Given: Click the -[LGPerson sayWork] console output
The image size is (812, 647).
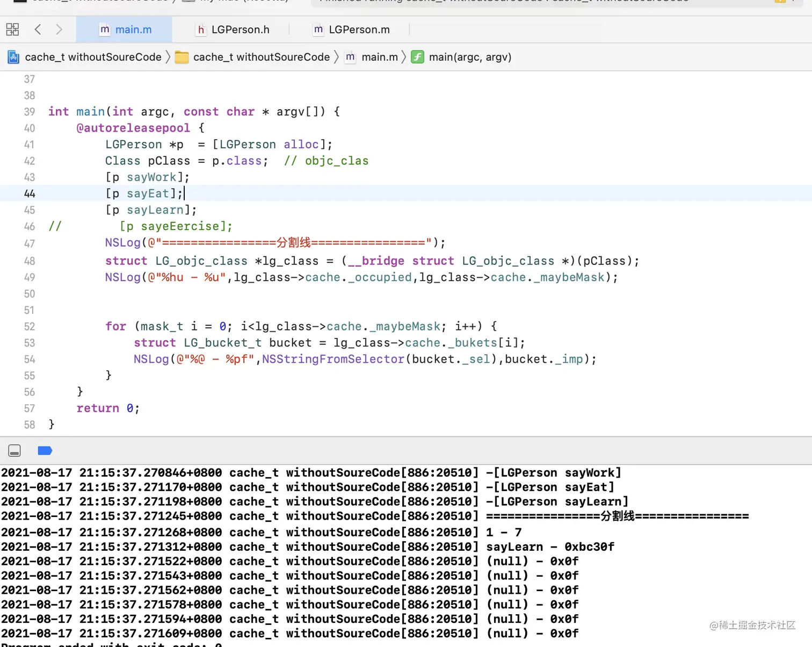Looking at the screenshot, I should pos(554,473).
